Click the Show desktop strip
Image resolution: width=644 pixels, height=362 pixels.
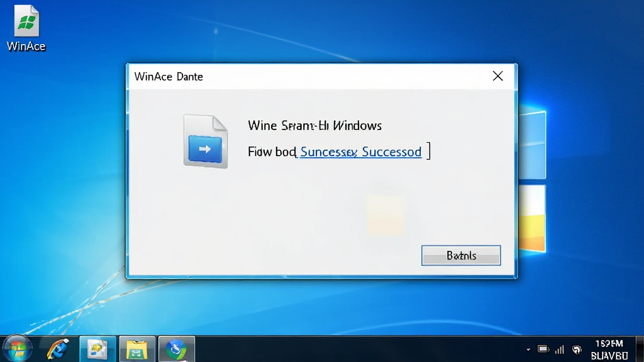[640, 349]
